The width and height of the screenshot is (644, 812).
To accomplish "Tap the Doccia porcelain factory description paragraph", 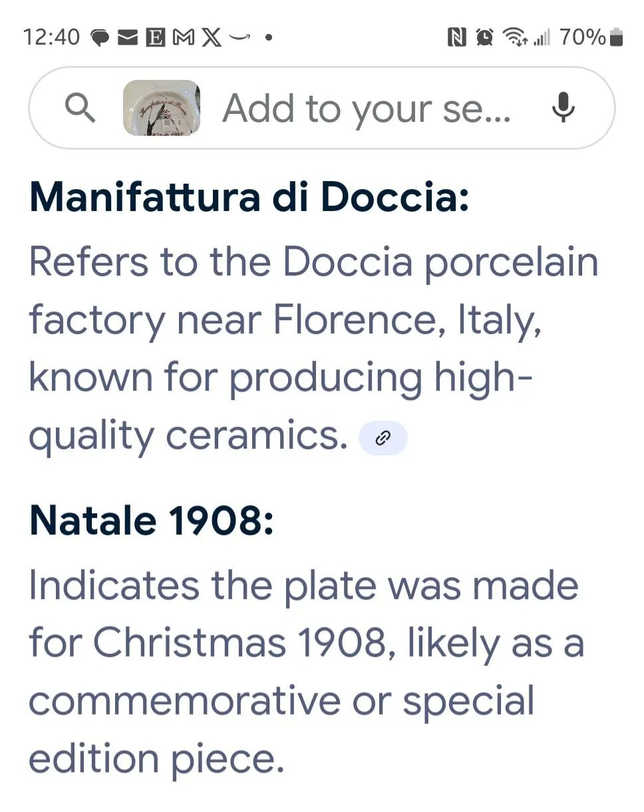I will [313, 348].
